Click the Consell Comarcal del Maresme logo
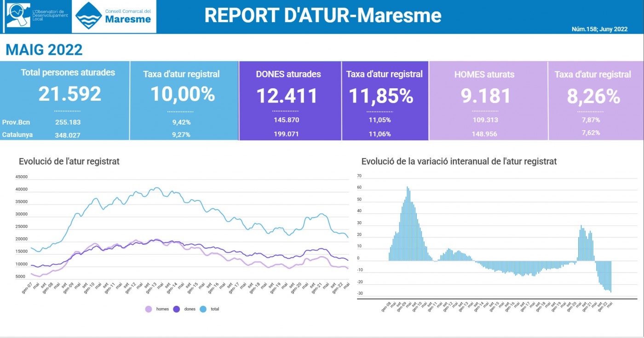The image size is (644, 338). click(114, 16)
